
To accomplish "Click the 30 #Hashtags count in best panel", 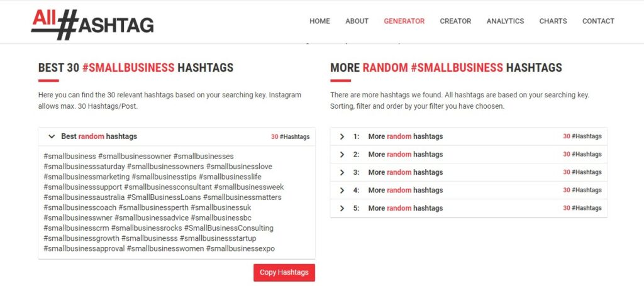I will [x=290, y=137].
